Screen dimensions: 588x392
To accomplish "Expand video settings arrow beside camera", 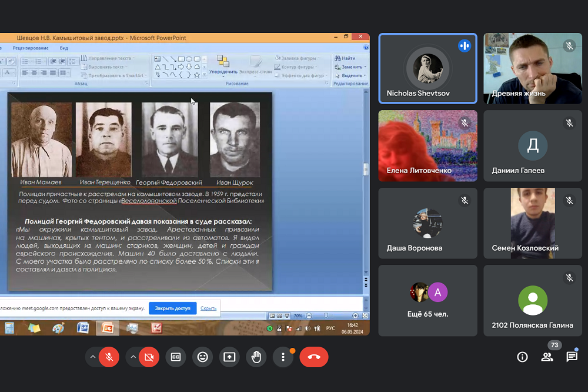I will click(133, 357).
